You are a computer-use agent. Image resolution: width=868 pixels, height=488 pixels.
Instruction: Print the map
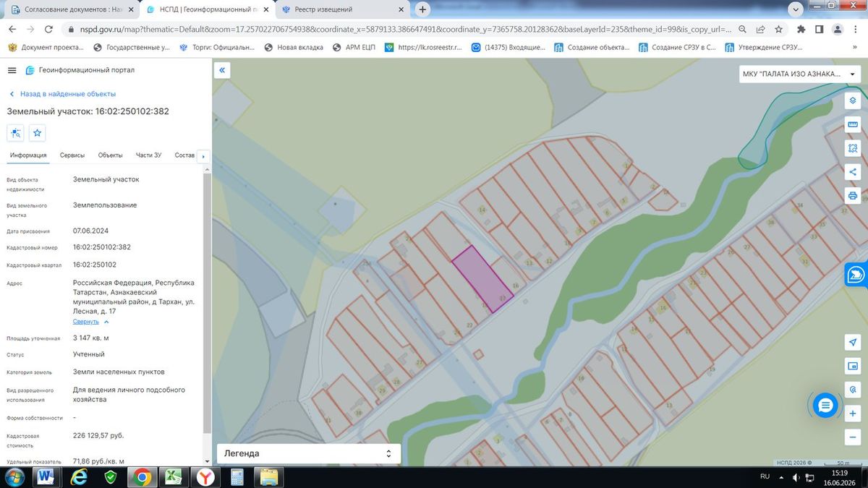tap(852, 196)
